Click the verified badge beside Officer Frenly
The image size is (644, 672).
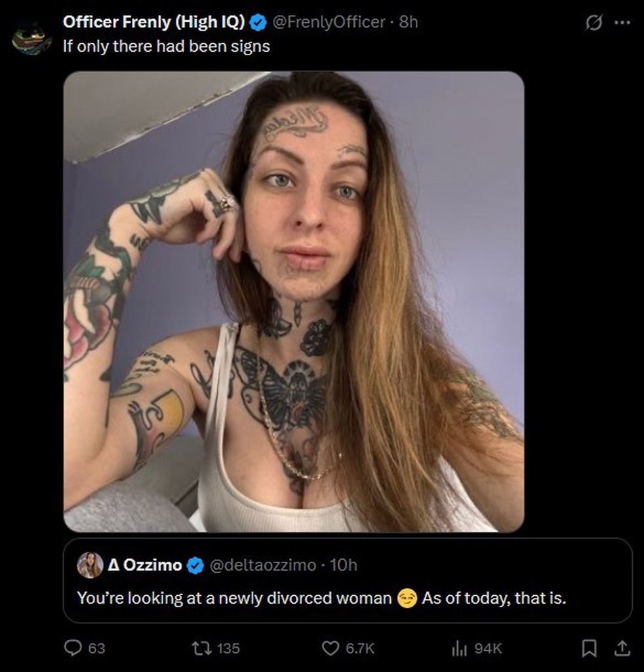pos(258,22)
